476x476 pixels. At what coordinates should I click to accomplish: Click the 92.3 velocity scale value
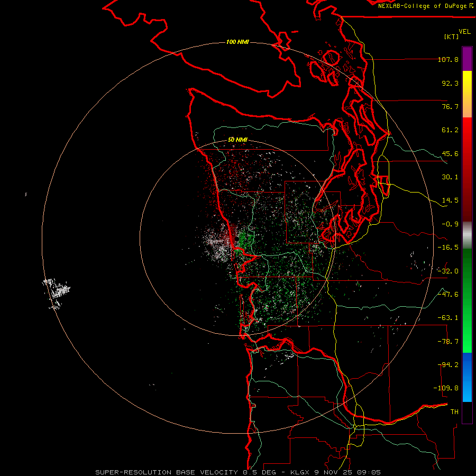450,83
